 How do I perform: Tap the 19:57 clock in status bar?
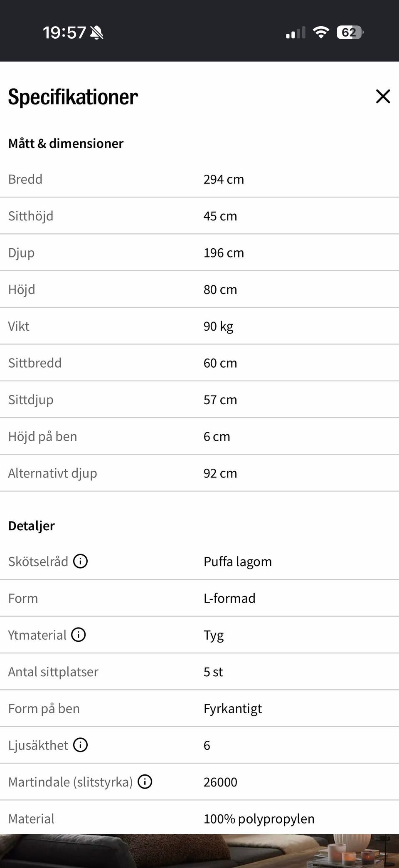(64, 32)
